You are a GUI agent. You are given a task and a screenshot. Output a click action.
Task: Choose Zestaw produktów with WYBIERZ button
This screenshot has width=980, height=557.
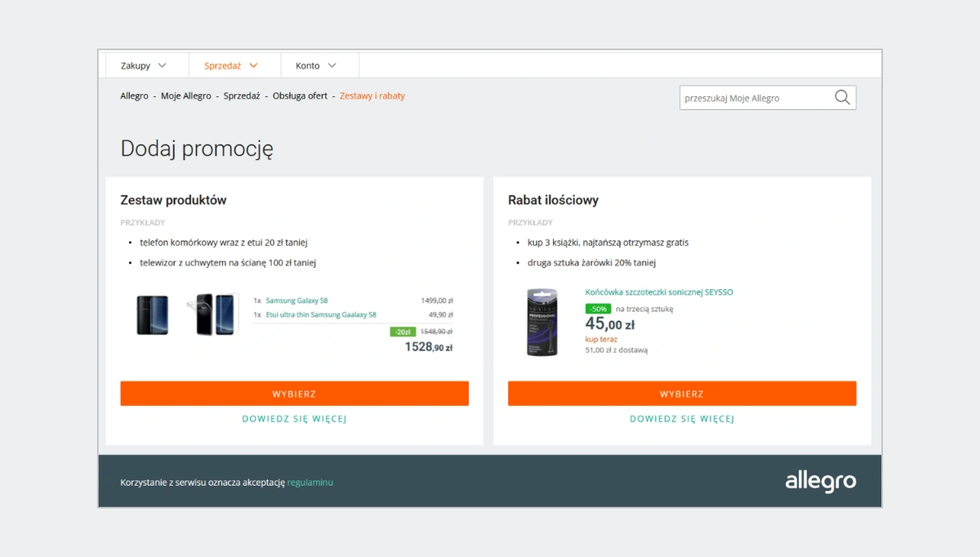coord(295,394)
